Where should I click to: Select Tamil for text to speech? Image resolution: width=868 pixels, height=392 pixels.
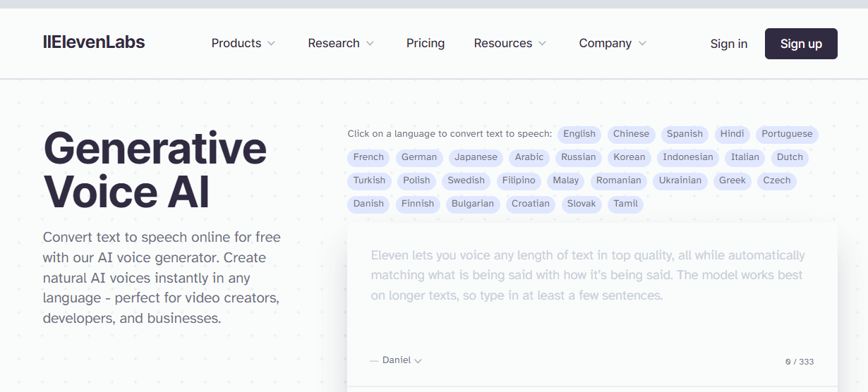click(x=625, y=204)
